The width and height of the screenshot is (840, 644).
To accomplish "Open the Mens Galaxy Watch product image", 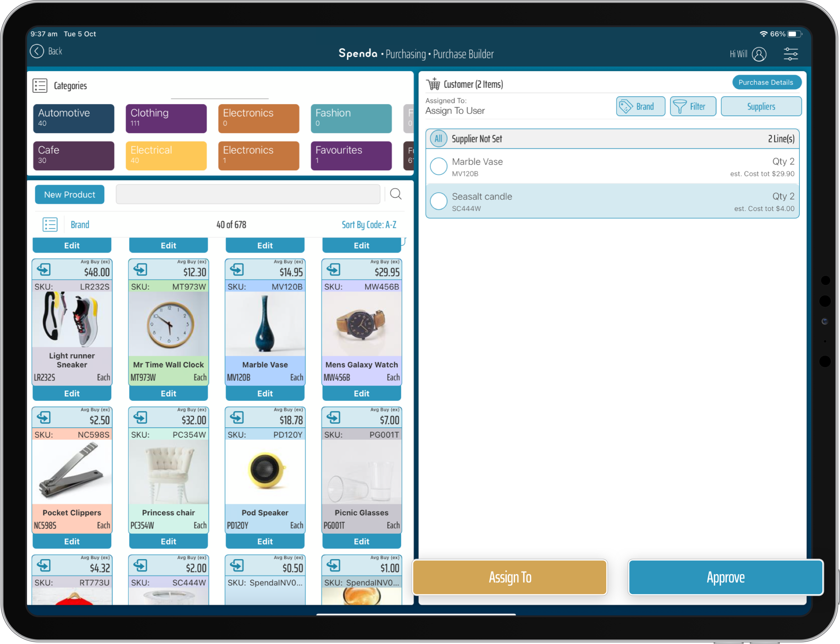I will tap(362, 324).
